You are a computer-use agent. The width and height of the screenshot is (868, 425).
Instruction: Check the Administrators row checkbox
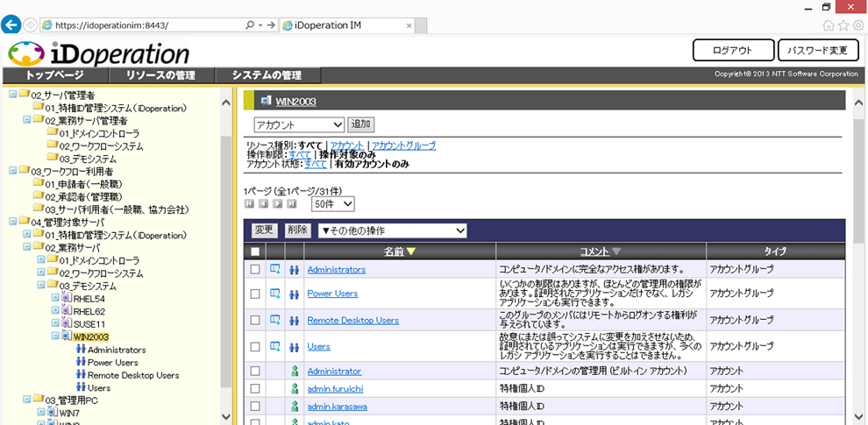pyautogui.click(x=254, y=270)
